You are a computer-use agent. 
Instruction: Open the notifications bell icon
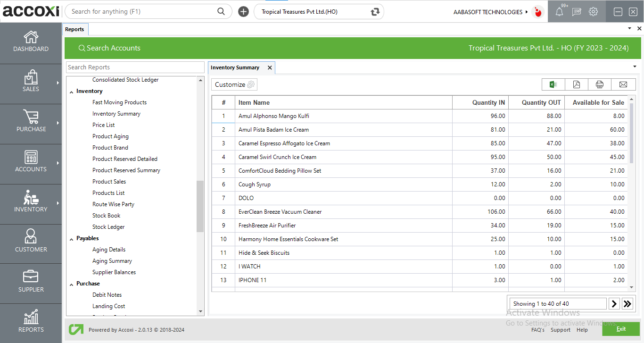[x=559, y=12]
